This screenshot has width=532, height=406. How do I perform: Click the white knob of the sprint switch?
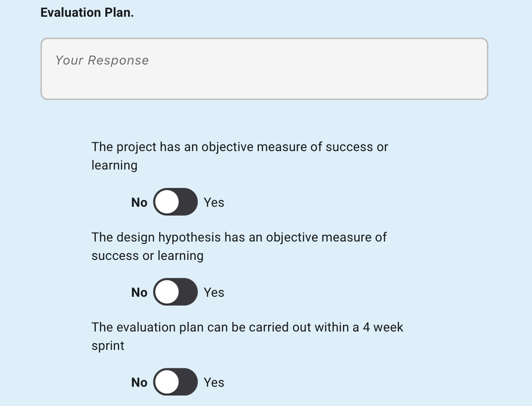click(167, 382)
